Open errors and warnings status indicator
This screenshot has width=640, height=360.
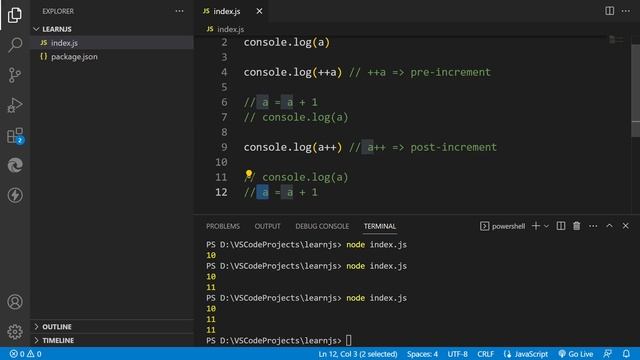pos(25,354)
